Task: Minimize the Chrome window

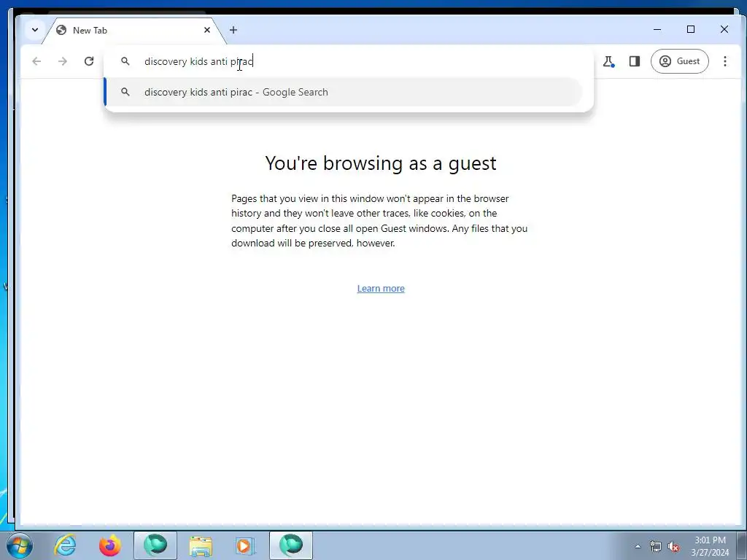Action: (657, 29)
